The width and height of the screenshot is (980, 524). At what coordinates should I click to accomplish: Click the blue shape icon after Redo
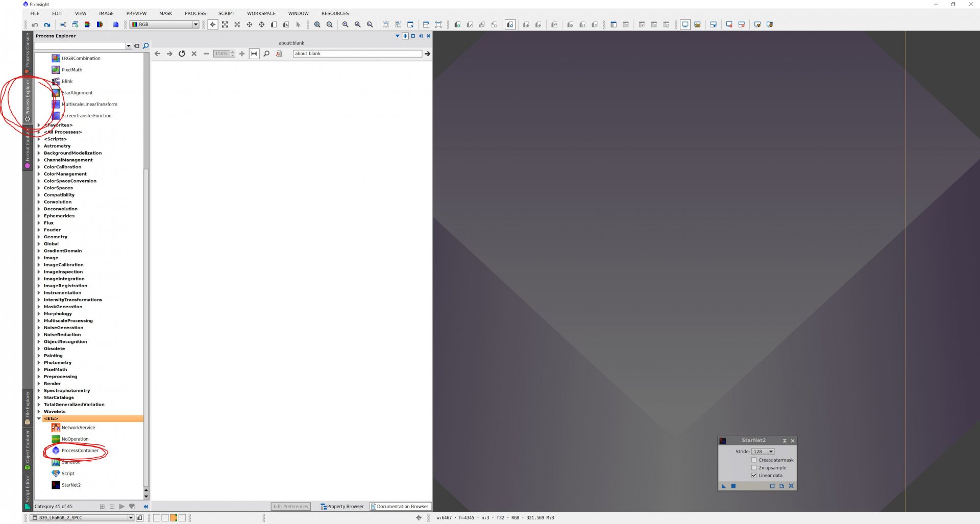116,24
